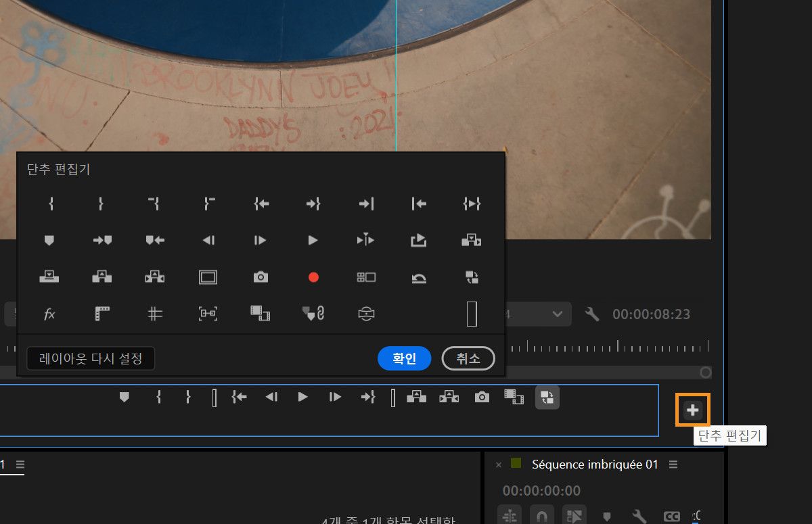Click the 00:00:08:23 duration timecode
The width and height of the screenshot is (812, 524).
pyautogui.click(x=652, y=314)
